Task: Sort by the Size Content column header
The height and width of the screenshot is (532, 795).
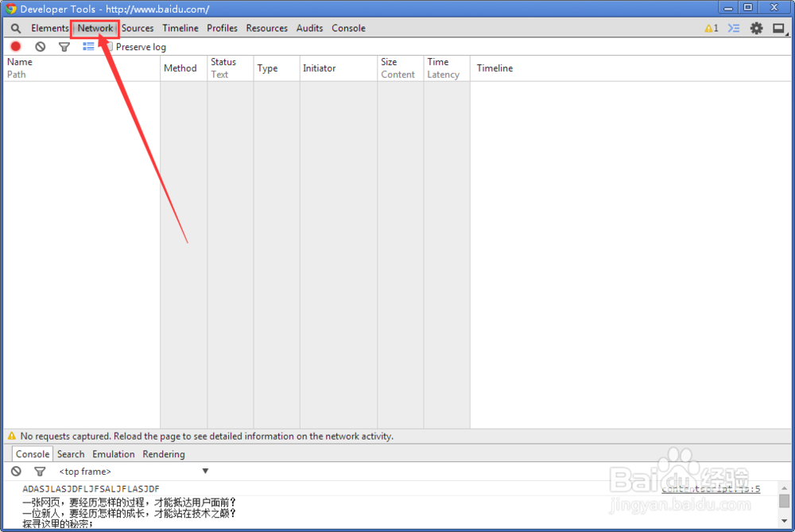Action: 401,68
